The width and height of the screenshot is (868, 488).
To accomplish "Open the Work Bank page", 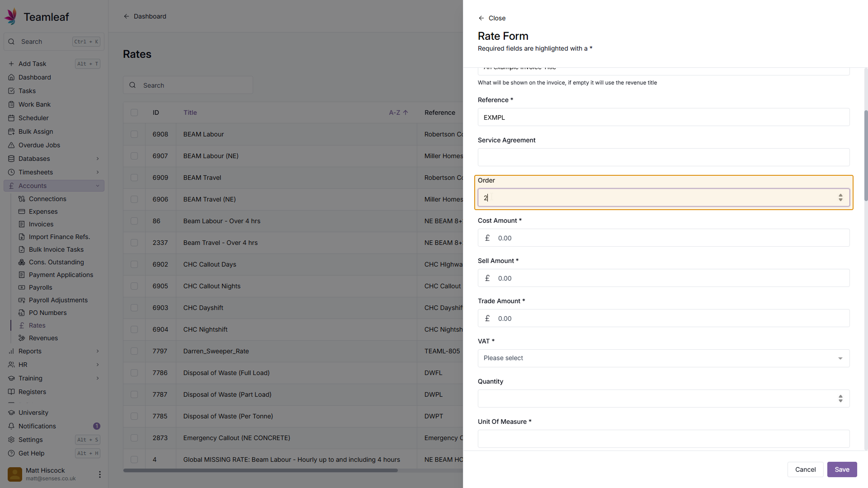I will tap(34, 104).
